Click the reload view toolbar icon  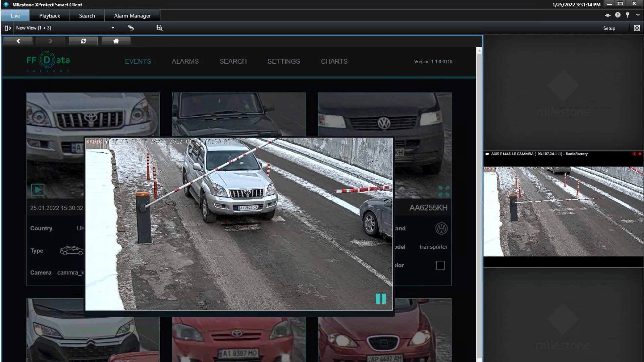pos(131,28)
